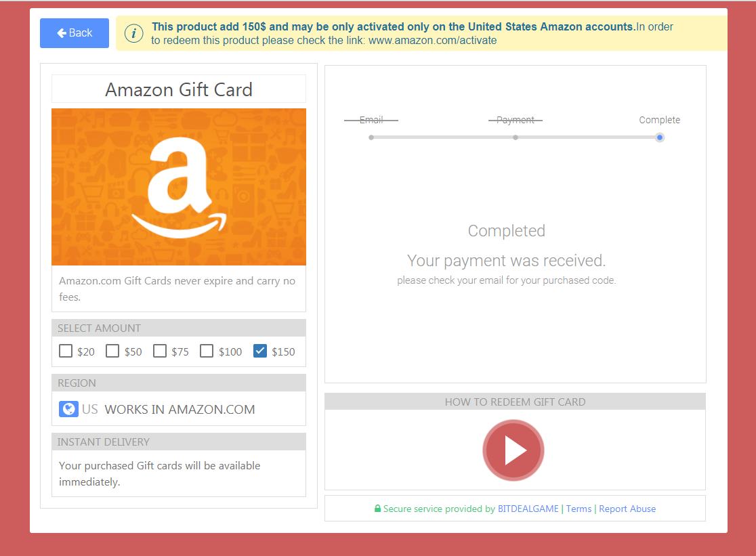This screenshot has width=756, height=556.
Task: Click the Complete step progress dot
Action: click(660, 137)
